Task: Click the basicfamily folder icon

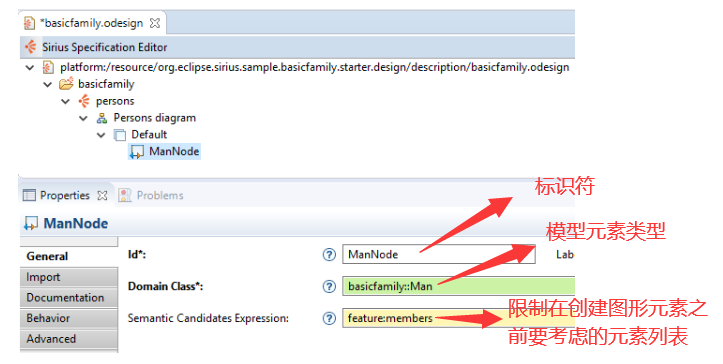Action: pyautogui.click(x=66, y=84)
